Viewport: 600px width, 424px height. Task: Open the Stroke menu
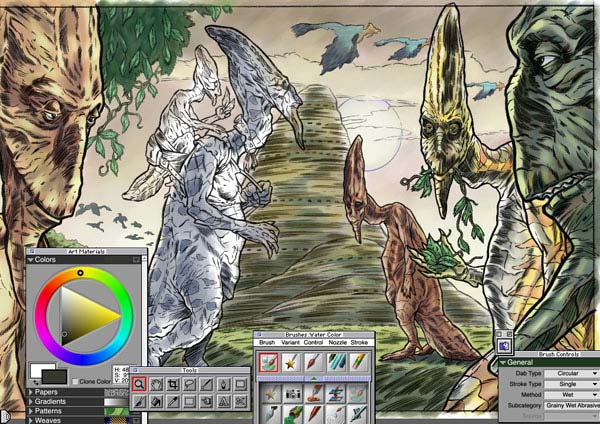click(x=359, y=342)
